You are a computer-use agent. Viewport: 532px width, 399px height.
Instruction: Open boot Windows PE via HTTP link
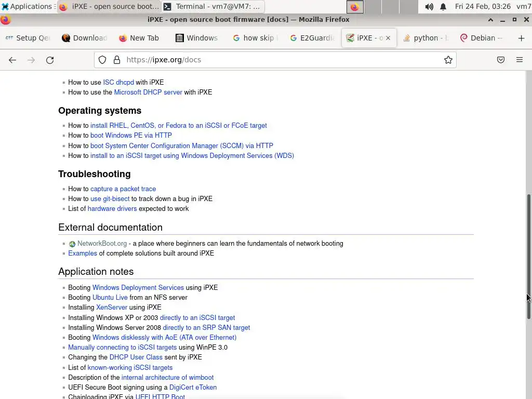[x=131, y=136]
